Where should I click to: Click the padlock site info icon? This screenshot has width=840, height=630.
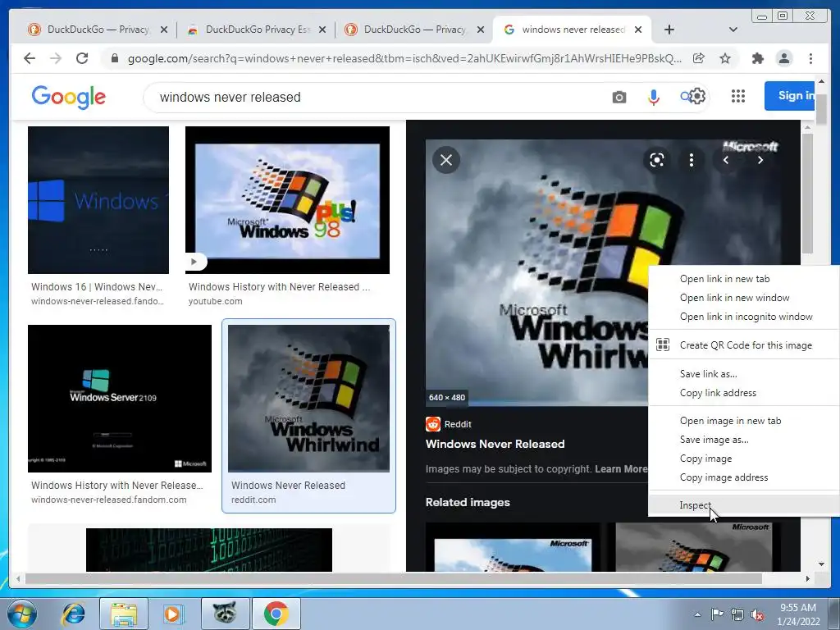[x=115, y=58]
